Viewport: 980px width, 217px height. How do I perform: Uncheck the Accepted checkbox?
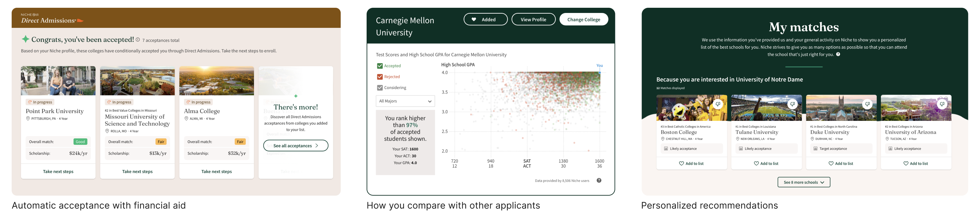(380, 66)
